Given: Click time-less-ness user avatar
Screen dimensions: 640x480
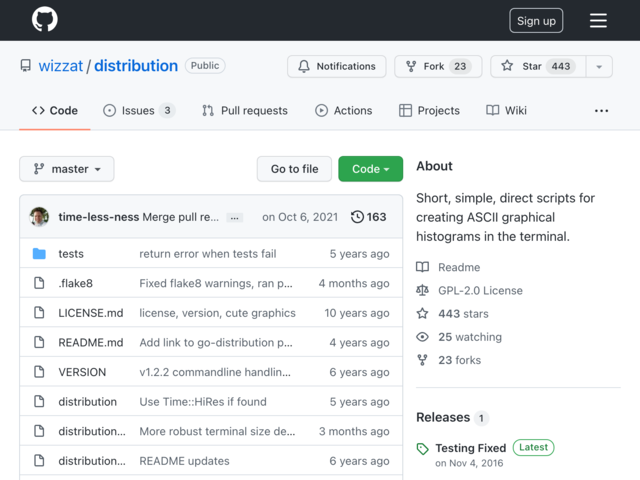Looking at the screenshot, I should 39,217.
